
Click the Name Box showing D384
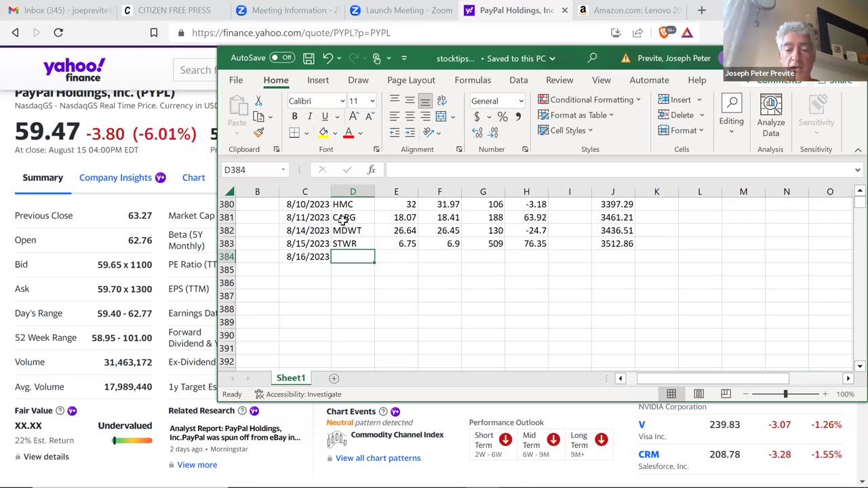(x=255, y=169)
